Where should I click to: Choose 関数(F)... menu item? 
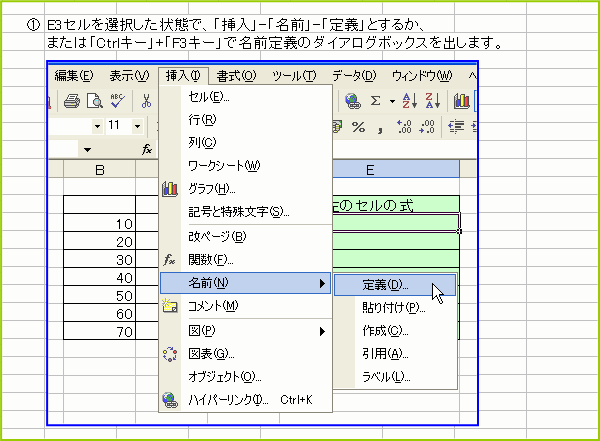point(245,260)
